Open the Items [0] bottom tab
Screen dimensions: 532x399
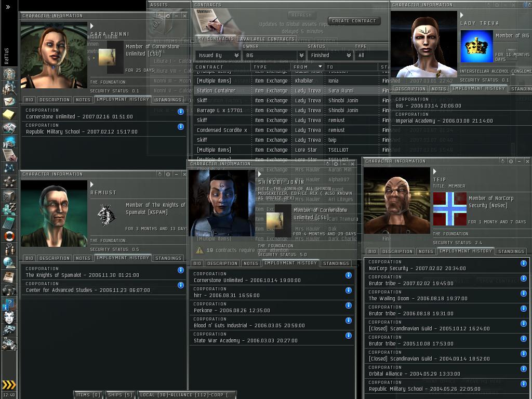88,395
